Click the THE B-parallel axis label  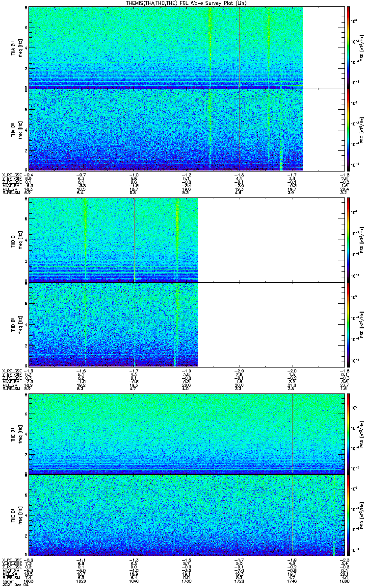coord(14,514)
